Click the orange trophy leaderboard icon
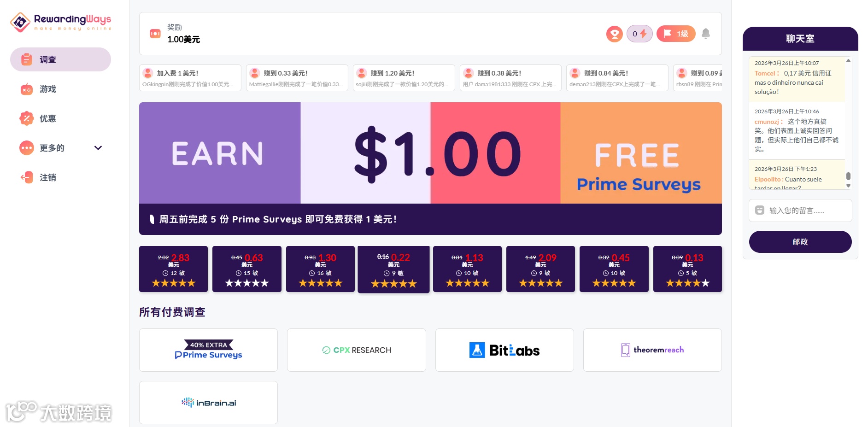868x427 pixels. click(x=614, y=34)
